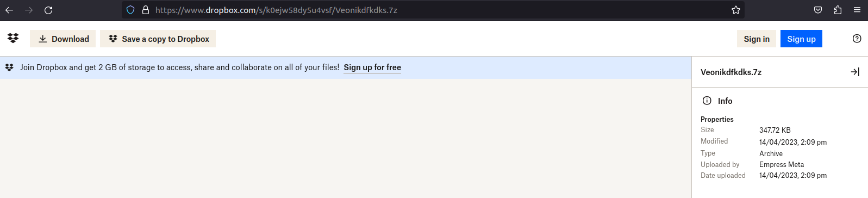Save a copy to Dropbox
Viewport: 868px width, 198px height.
click(x=158, y=39)
